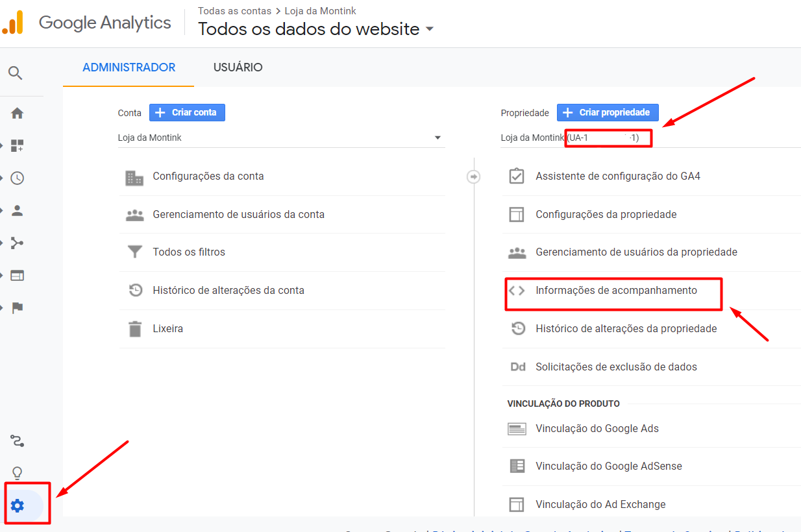Expand the Realtime sidebar section arrow

pos(3,178)
